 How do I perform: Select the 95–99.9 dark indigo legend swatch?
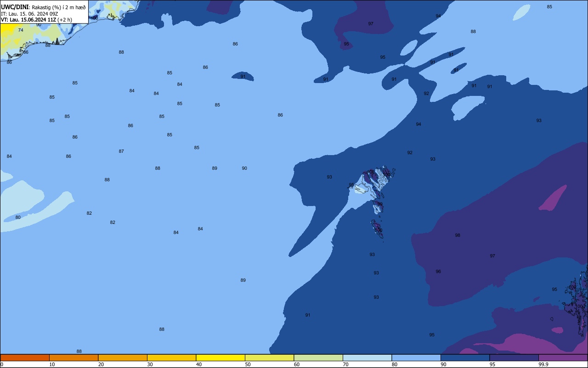(x=514, y=357)
